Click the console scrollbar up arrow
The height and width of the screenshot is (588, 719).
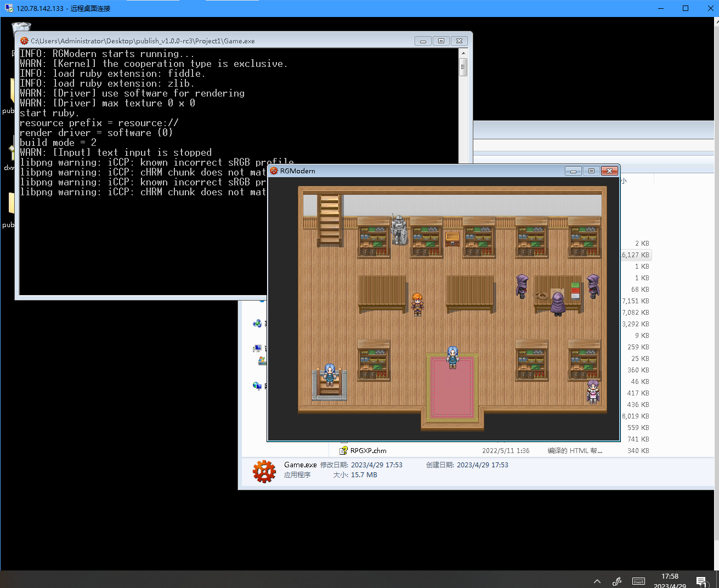tap(463, 53)
